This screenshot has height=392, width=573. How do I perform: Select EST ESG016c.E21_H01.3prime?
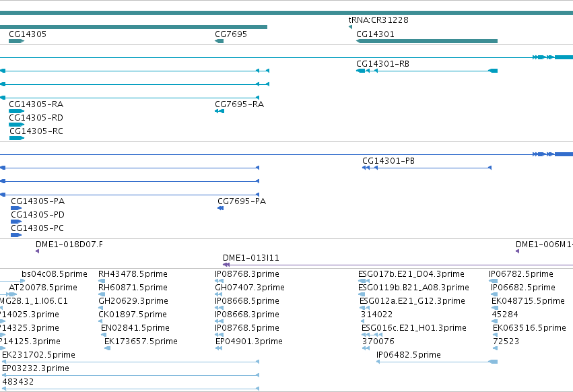[x=413, y=328]
